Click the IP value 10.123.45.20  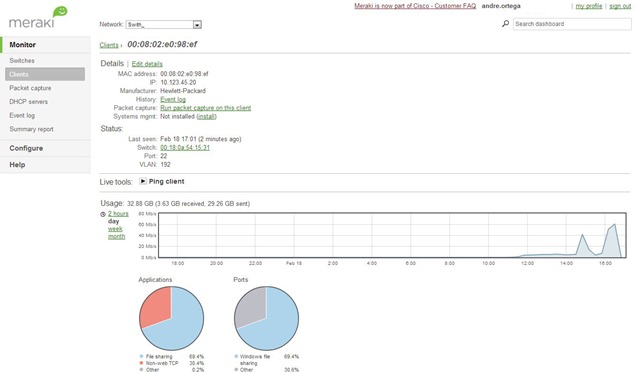(178, 82)
